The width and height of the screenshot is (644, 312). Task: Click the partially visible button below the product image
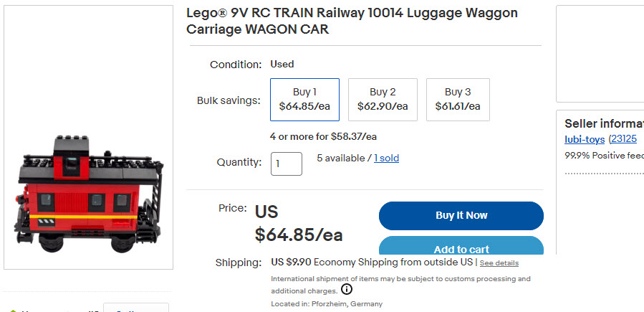[136, 308]
